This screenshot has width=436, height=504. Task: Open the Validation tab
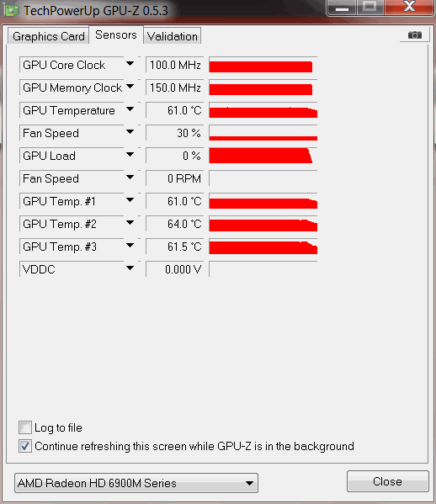click(173, 36)
